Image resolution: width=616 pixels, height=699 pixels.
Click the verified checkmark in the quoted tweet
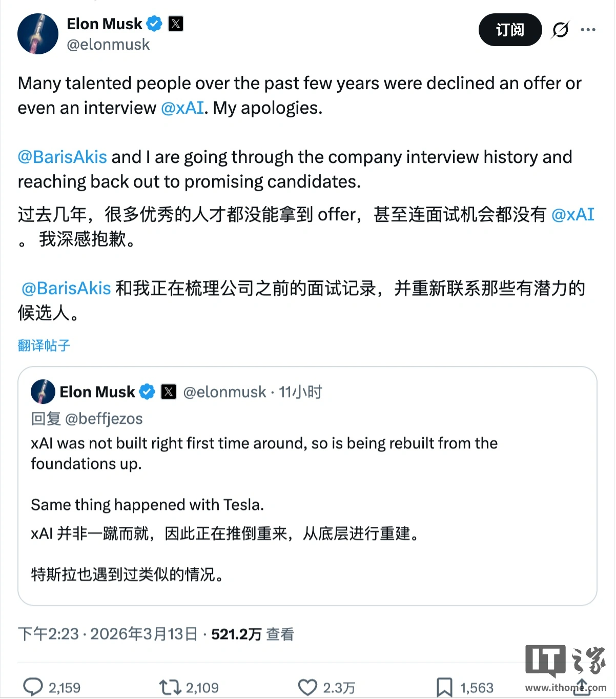click(147, 391)
